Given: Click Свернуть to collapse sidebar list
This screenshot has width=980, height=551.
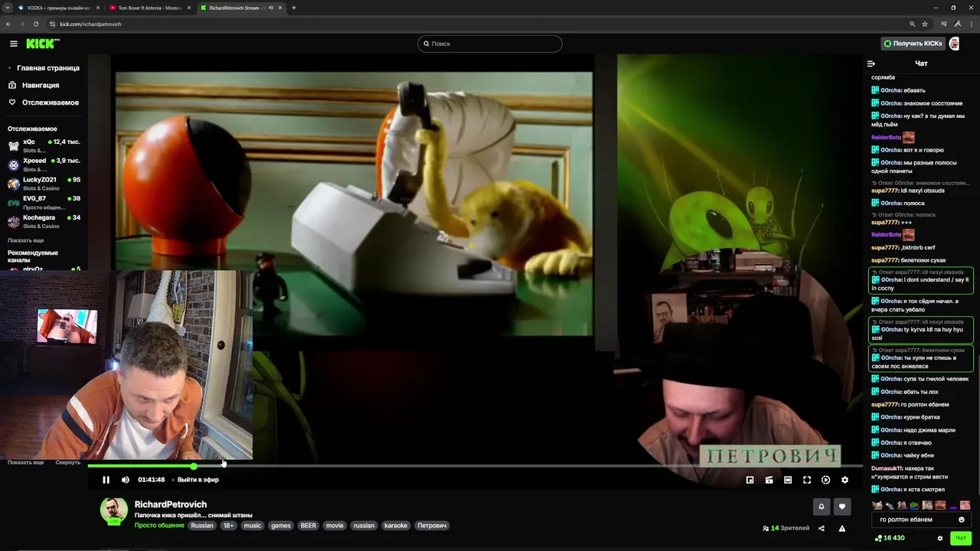Looking at the screenshot, I should [67, 462].
